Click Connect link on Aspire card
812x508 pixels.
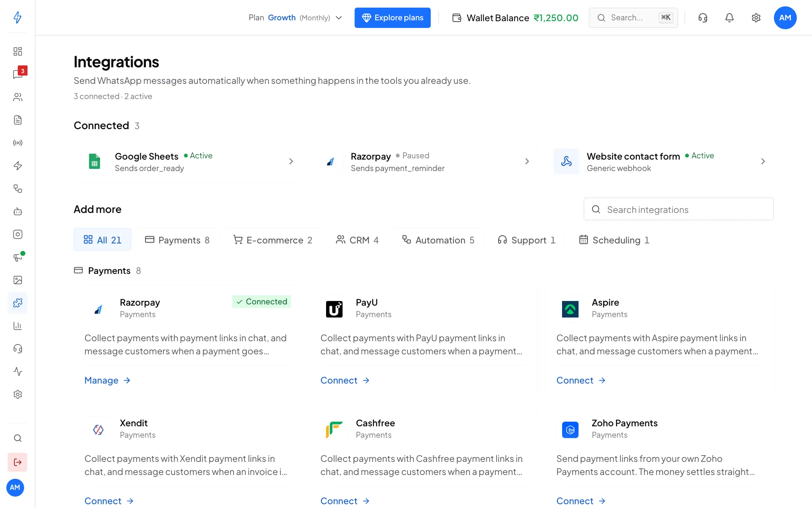point(581,380)
